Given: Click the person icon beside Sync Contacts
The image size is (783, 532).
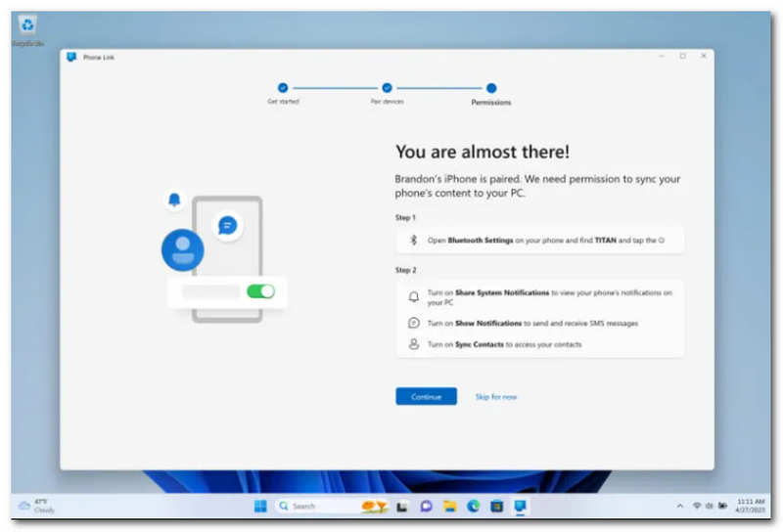Looking at the screenshot, I should [413, 344].
